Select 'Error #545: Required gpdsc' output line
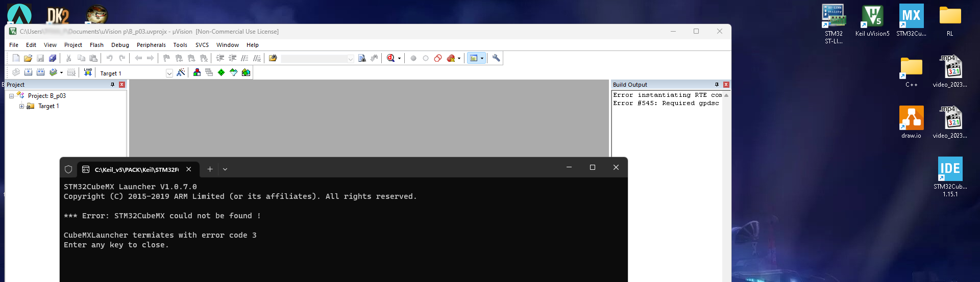 (666, 103)
